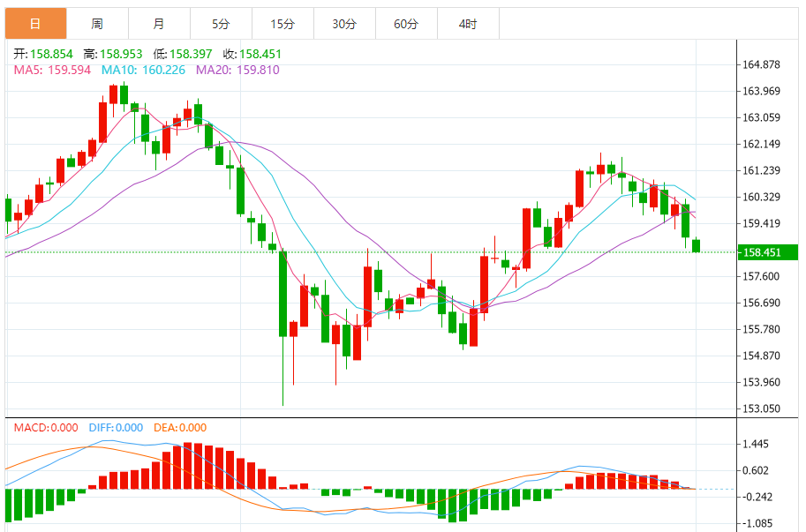The image size is (806, 532).
Task: Open the 30分 timeframe tab
Action: click(x=344, y=24)
